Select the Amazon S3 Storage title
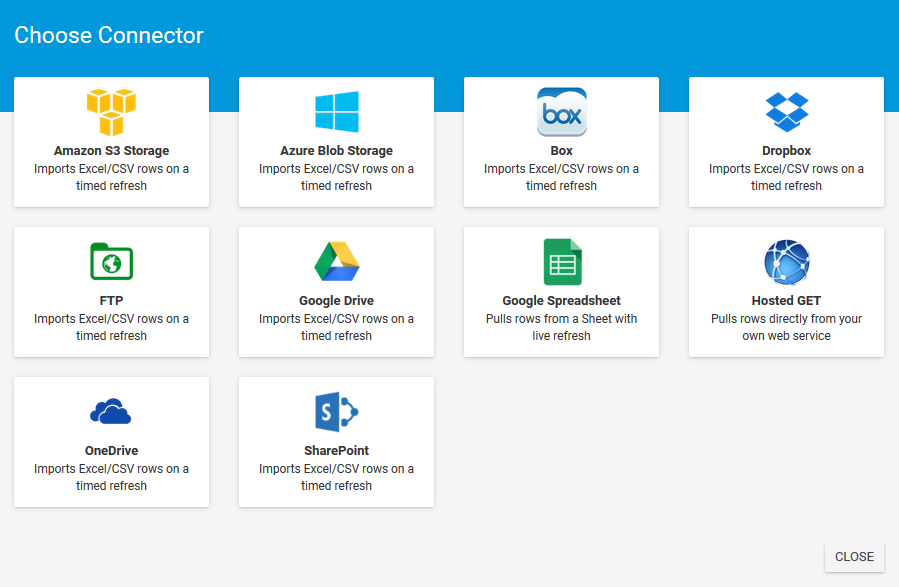The height and width of the screenshot is (587, 899). [x=111, y=151]
